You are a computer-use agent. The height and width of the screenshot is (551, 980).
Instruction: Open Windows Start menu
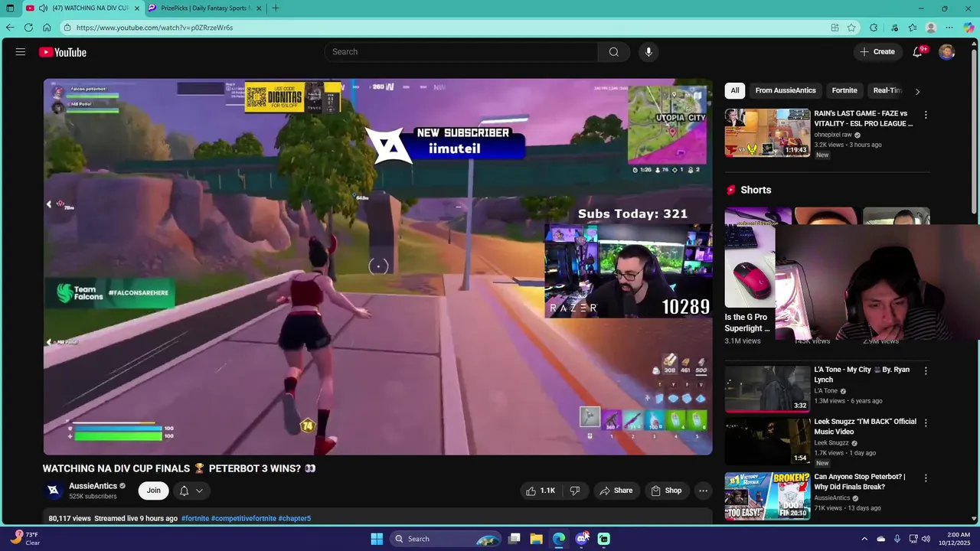[377, 539]
